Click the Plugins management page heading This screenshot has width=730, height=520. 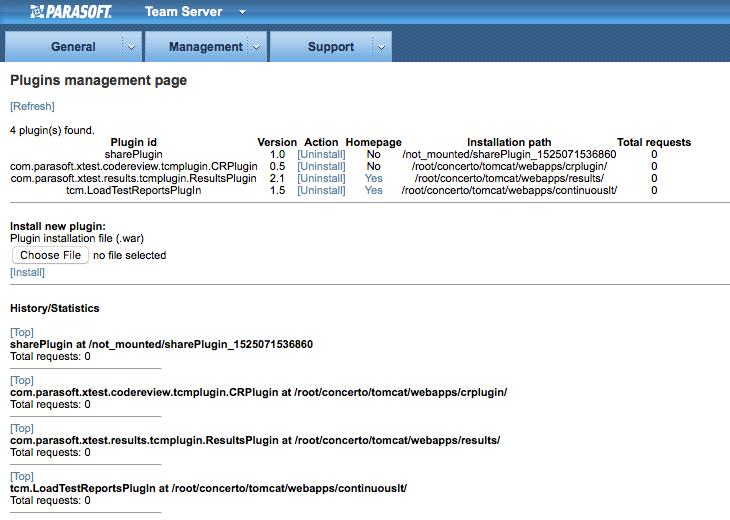click(x=98, y=81)
